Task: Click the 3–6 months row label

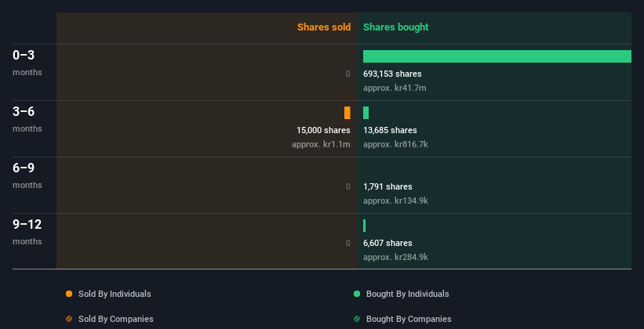Action: (27, 119)
